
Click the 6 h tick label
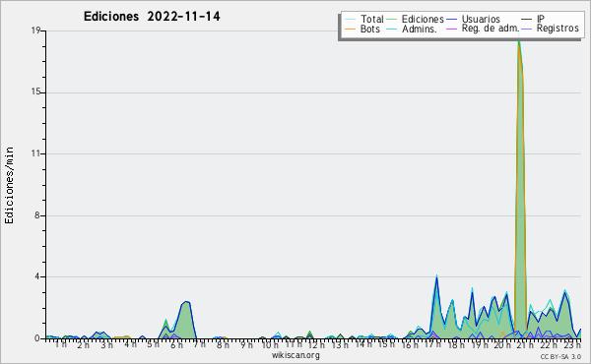[176, 345]
